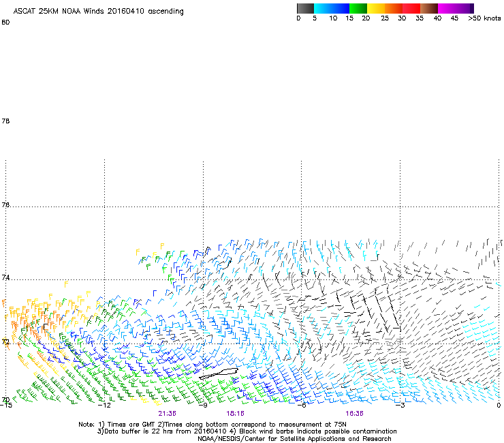Click the title text ASCAT 25KM NOAA Winds
Screen dimensions: 504x443
(x=59, y=11)
